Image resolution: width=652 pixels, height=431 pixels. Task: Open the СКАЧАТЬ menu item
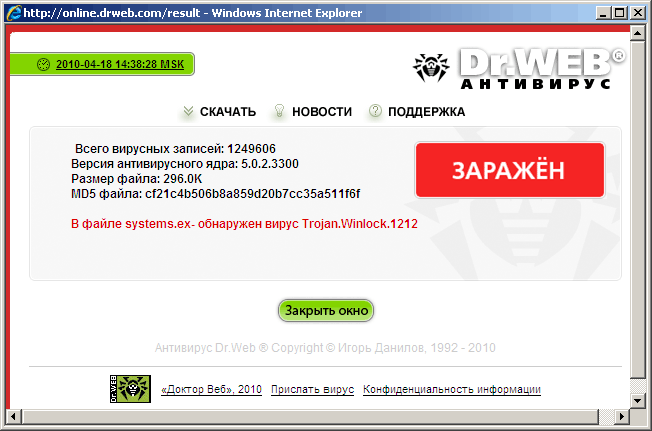click(228, 112)
